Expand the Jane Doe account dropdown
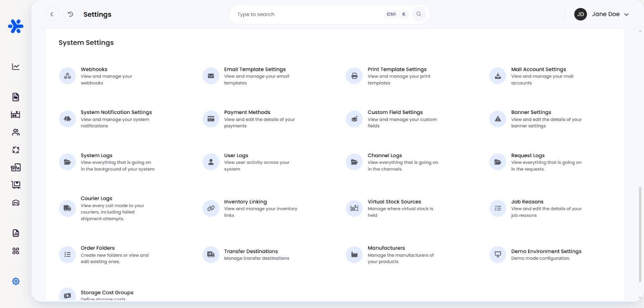This screenshot has height=308, width=644. [x=602, y=14]
